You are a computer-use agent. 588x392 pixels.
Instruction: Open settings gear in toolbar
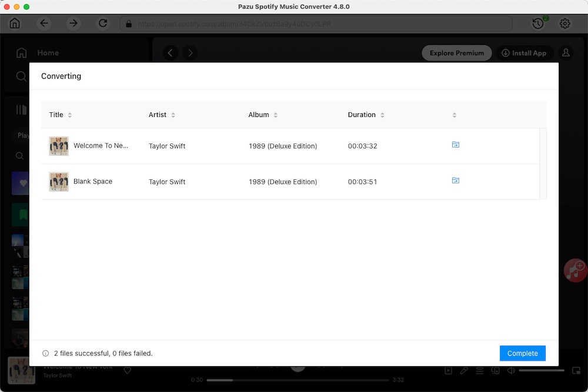pos(565,24)
